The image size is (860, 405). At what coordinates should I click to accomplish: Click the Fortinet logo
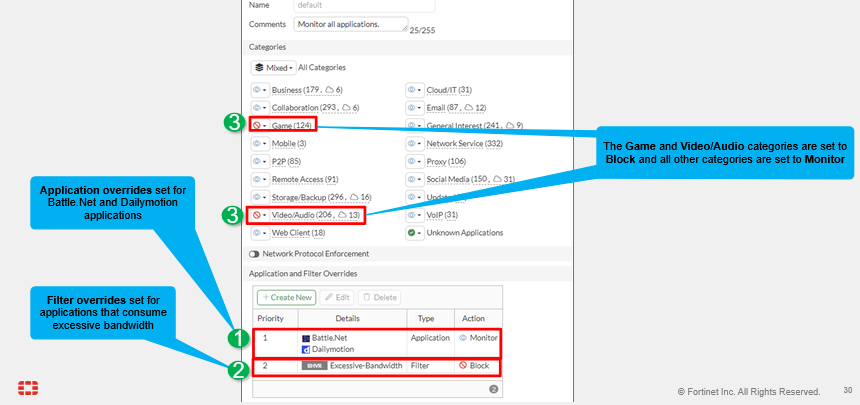coord(28,387)
